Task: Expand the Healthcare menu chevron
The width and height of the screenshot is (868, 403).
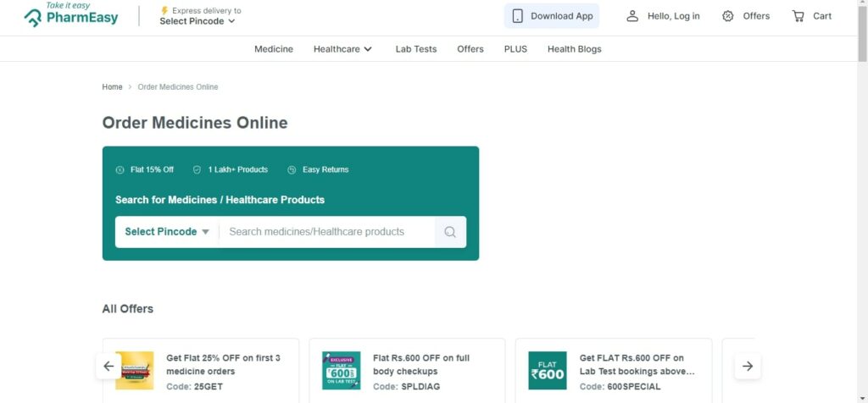Action: [x=368, y=49]
